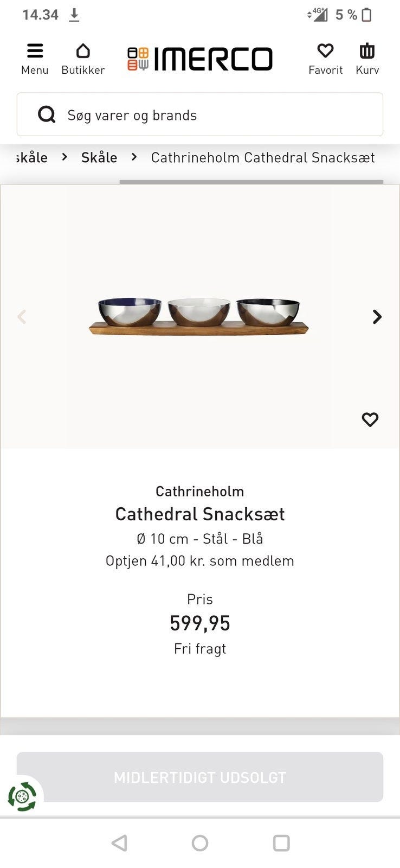
Task: Click the Cathrineholm brand name link
Action: pos(199,491)
